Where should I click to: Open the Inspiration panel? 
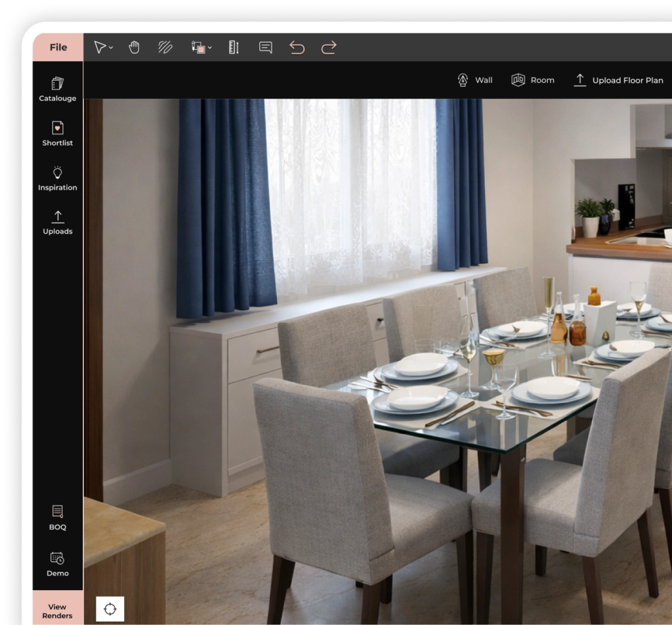pyautogui.click(x=58, y=179)
